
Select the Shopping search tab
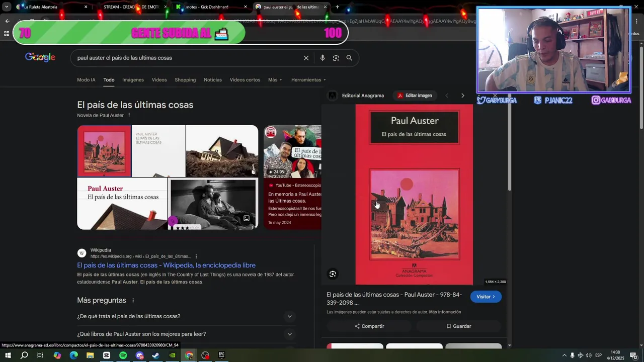pos(185,80)
